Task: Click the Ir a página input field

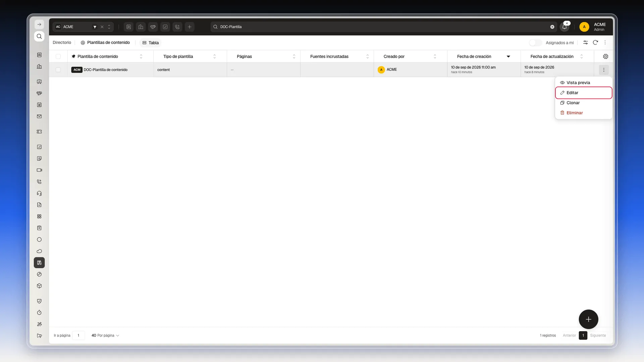Action: point(78,335)
